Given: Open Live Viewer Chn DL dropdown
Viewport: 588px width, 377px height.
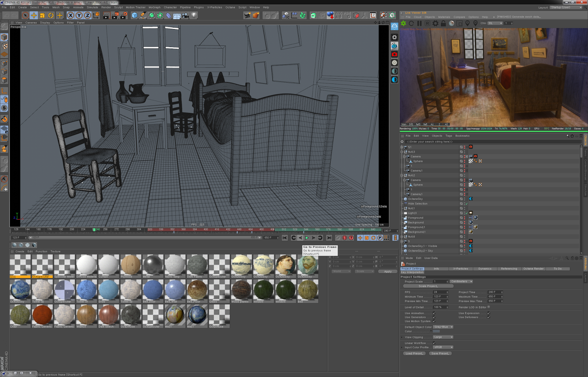Looking at the screenshot, I should (x=495, y=23).
